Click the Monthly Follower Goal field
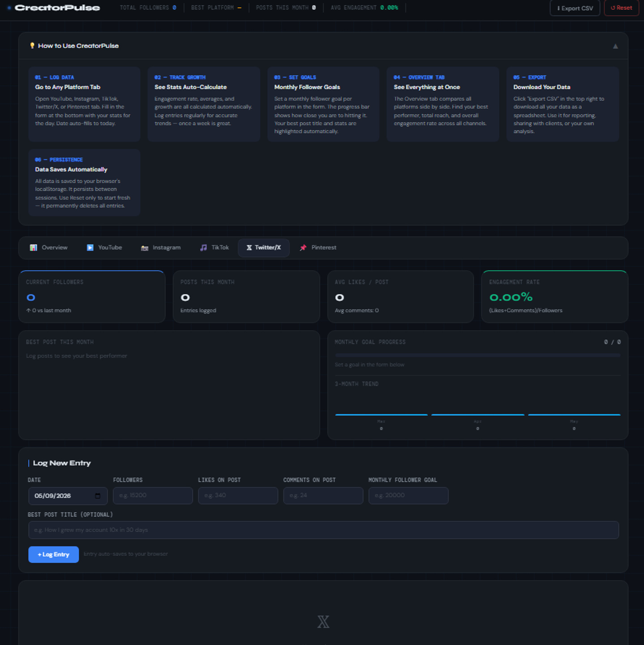This screenshot has height=645, width=644. (x=408, y=496)
